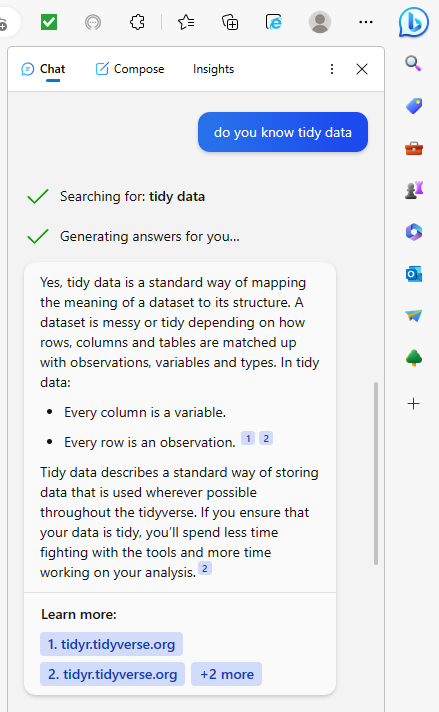Expand the browser Settings and more menu
The width and height of the screenshot is (439, 712).
click(x=365, y=22)
